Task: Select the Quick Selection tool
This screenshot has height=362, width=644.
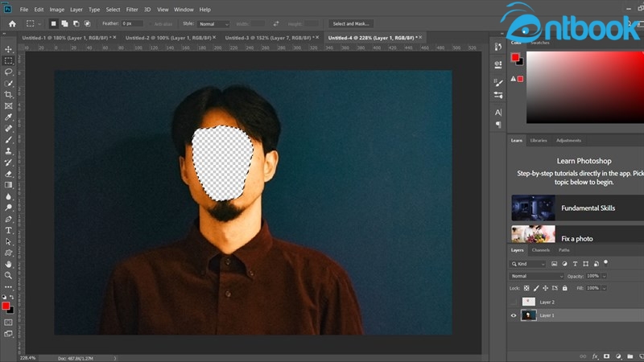Action: [x=8, y=84]
